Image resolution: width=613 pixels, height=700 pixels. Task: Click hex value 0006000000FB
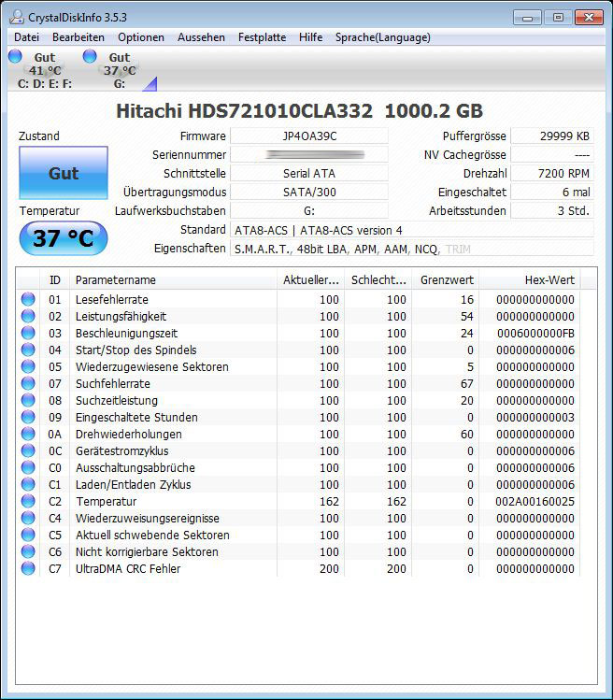click(x=535, y=334)
